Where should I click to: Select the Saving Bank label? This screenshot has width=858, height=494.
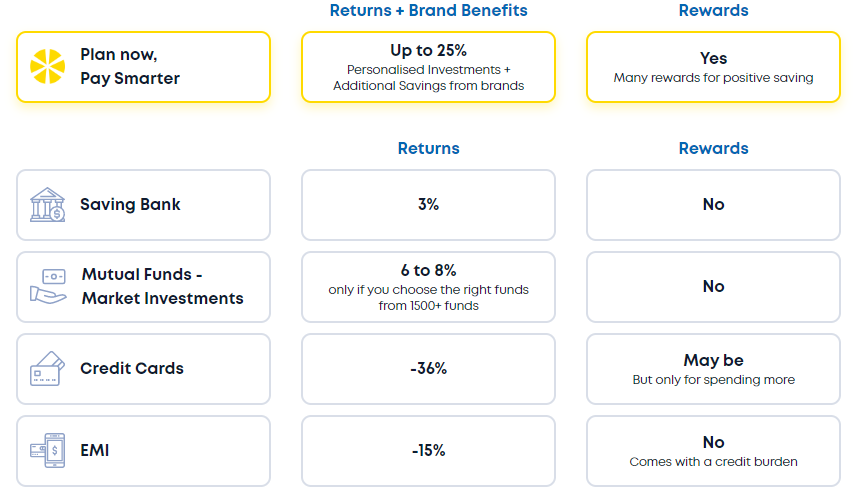(130, 205)
